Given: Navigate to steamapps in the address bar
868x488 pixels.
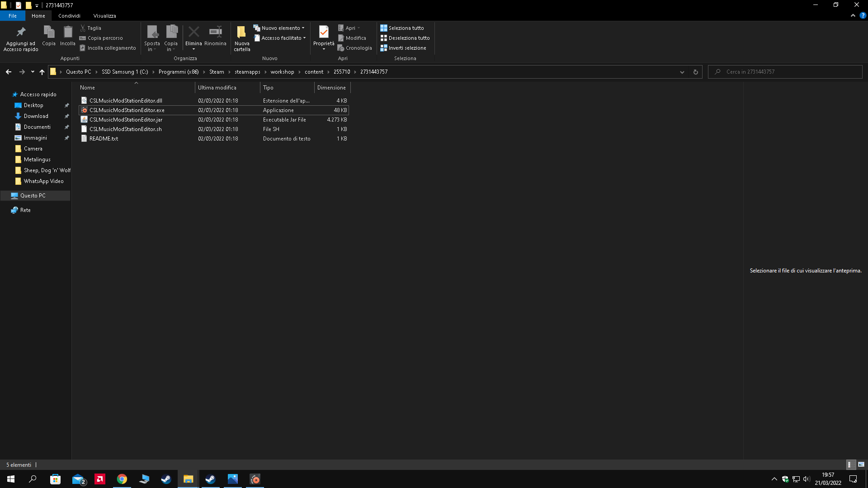Looking at the screenshot, I should coord(247,72).
